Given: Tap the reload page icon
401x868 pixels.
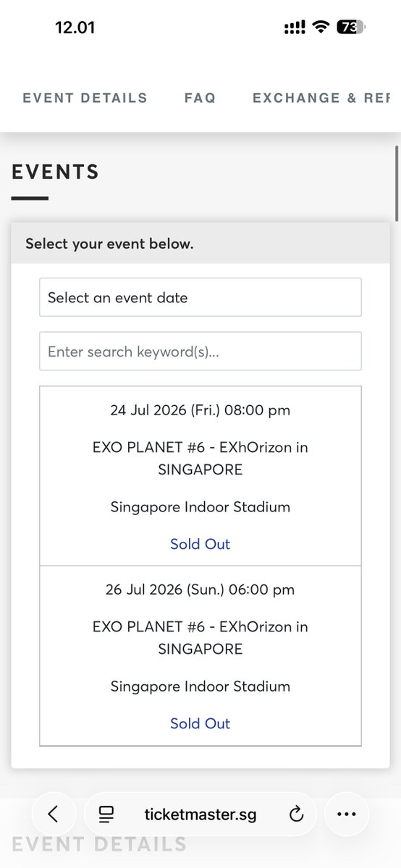Looking at the screenshot, I should tap(295, 814).
